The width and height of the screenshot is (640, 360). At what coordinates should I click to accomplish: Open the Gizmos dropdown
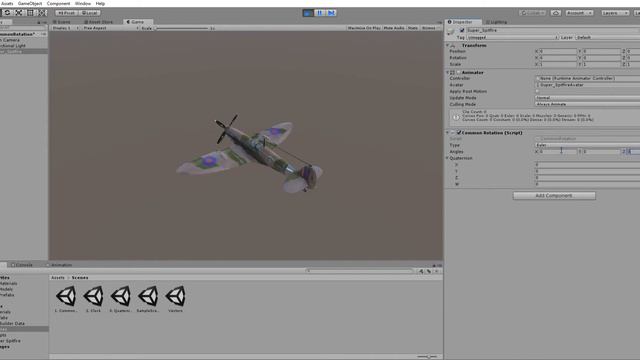[x=430, y=28]
